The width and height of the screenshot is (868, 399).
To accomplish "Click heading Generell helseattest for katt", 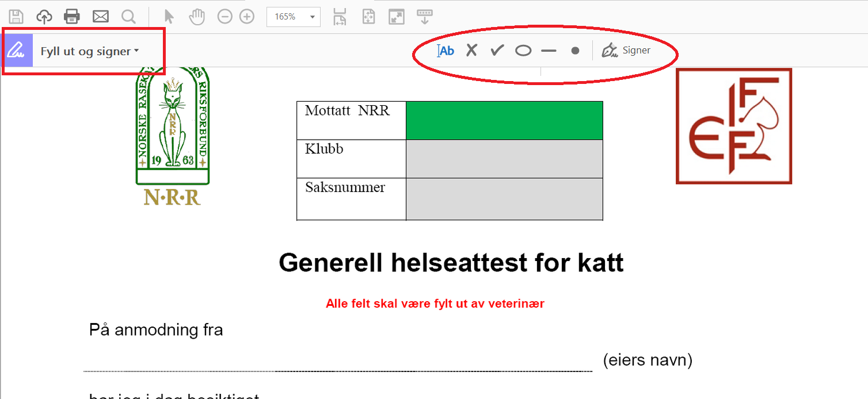I will [451, 263].
